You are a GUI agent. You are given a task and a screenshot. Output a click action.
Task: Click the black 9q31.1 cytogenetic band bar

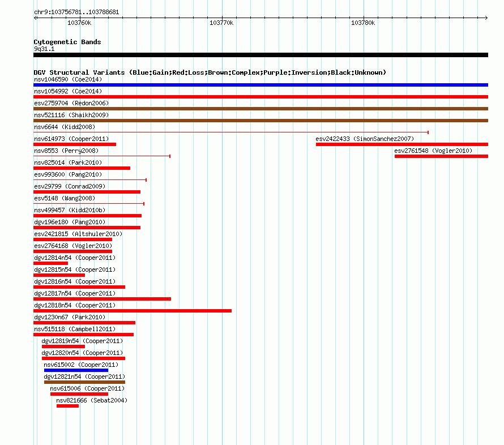[x=260, y=55]
